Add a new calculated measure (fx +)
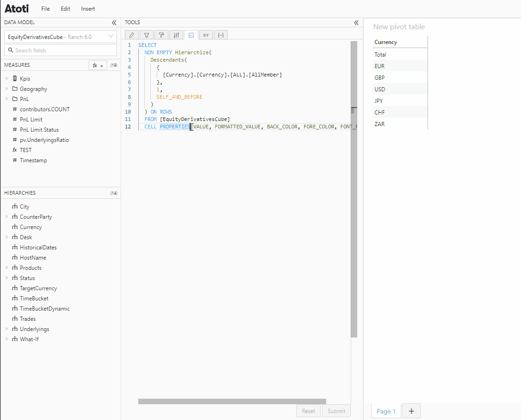 coord(98,65)
